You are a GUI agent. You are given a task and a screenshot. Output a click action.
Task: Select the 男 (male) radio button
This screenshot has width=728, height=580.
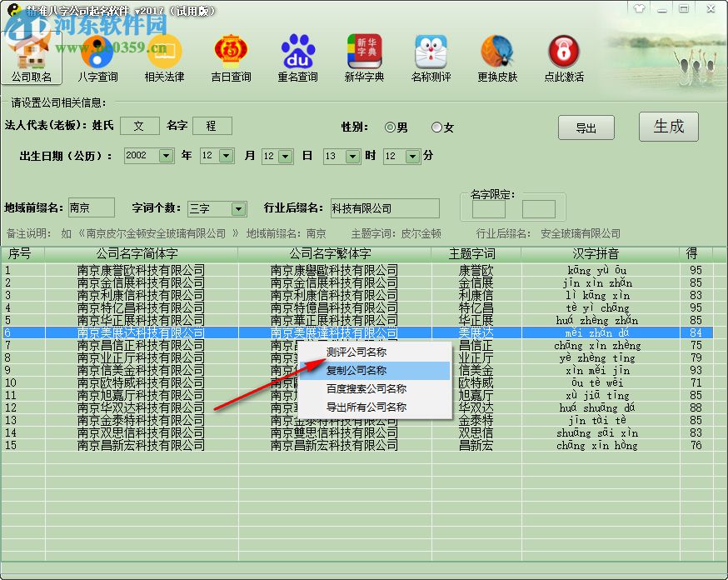388,127
